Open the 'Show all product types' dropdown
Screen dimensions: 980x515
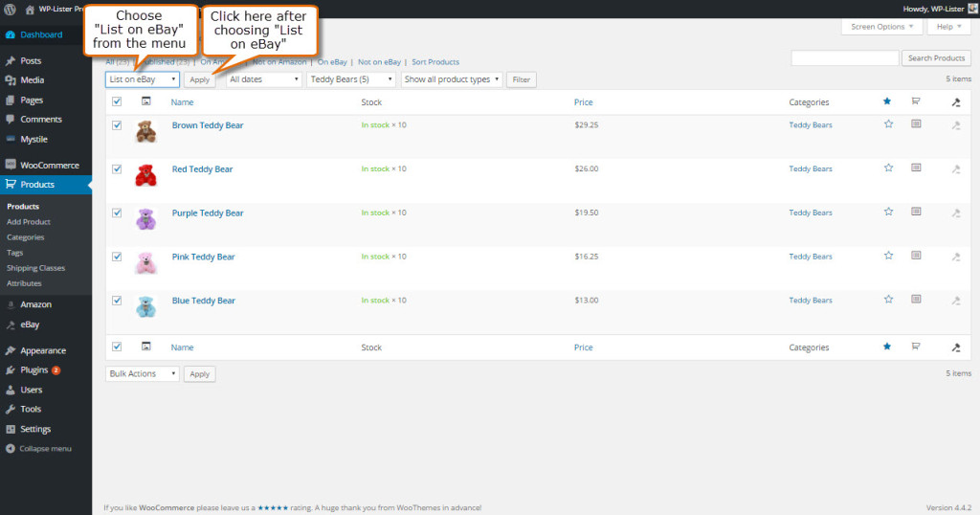coord(452,79)
